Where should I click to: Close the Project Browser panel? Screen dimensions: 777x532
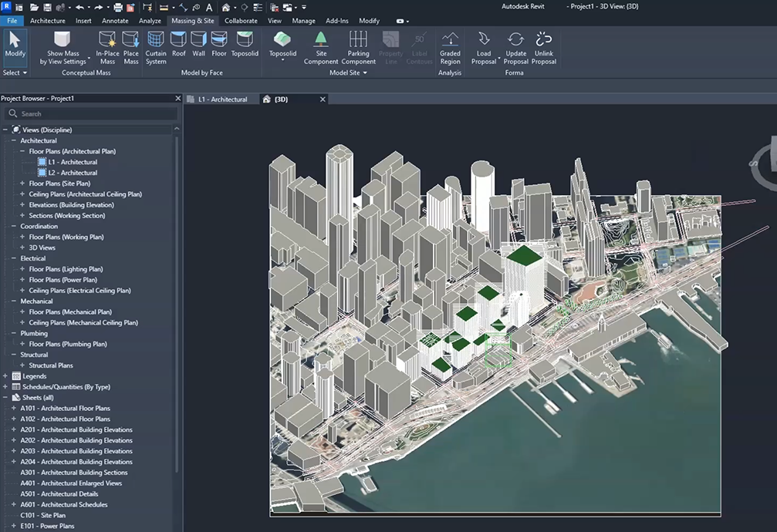tap(178, 98)
